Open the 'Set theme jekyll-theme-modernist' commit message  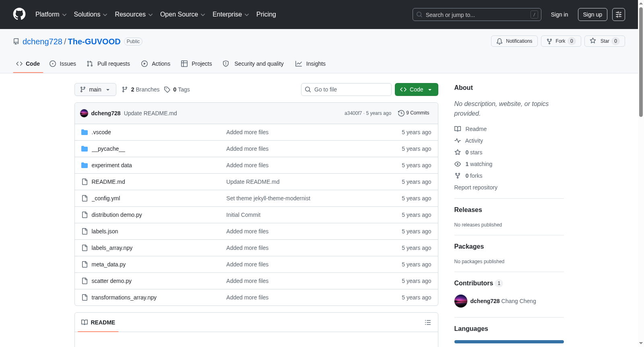[268, 198]
